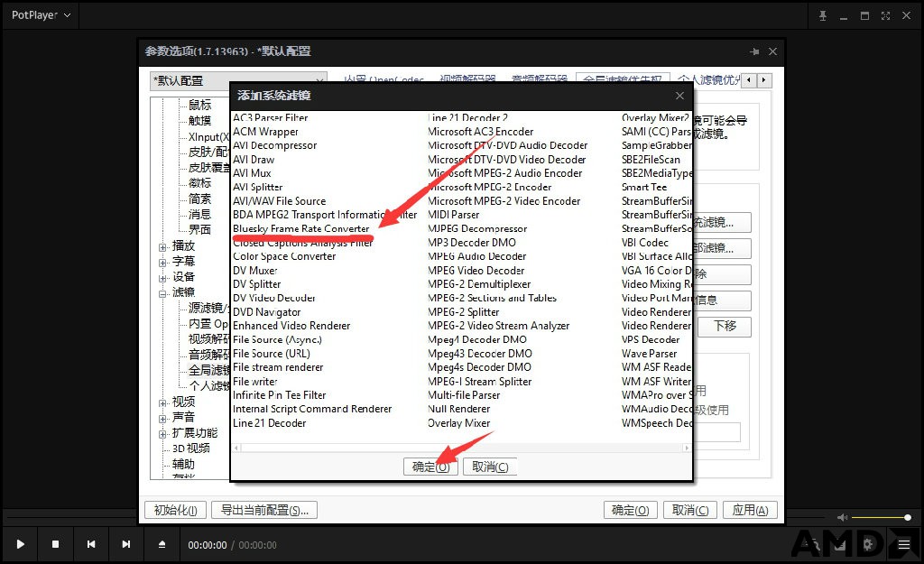Skip to the next track

tap(126, 544)
